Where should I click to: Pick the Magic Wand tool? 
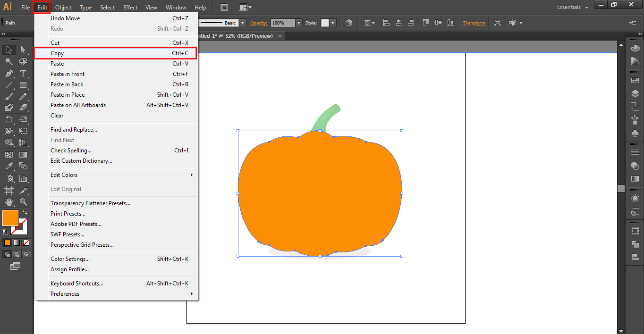click(9, 61)
